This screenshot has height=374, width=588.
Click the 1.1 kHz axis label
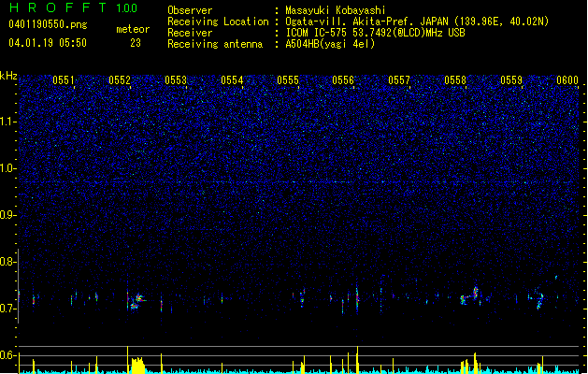pyautogui.click(x=8, y=122)
